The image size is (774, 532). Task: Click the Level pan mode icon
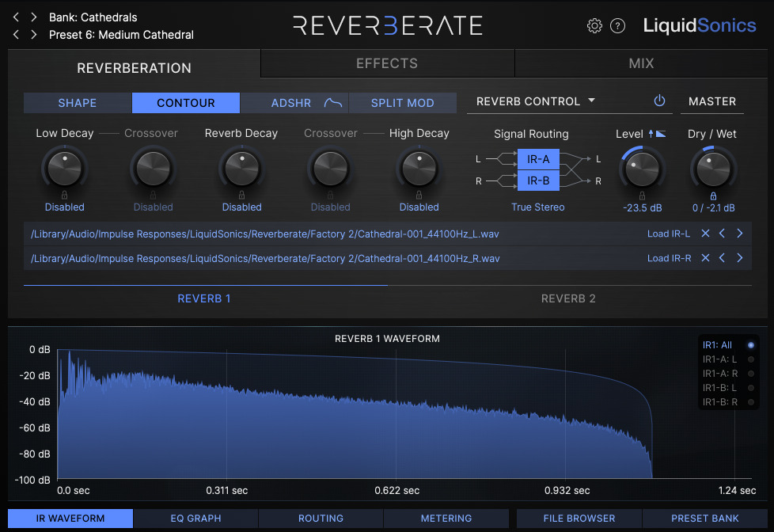coord(657,133)
